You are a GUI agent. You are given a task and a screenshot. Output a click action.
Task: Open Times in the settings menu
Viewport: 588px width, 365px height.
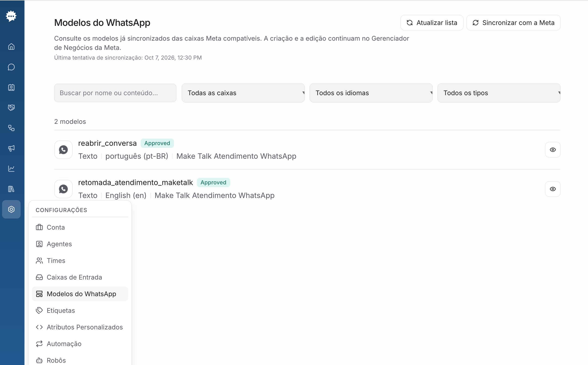[80, 261]
